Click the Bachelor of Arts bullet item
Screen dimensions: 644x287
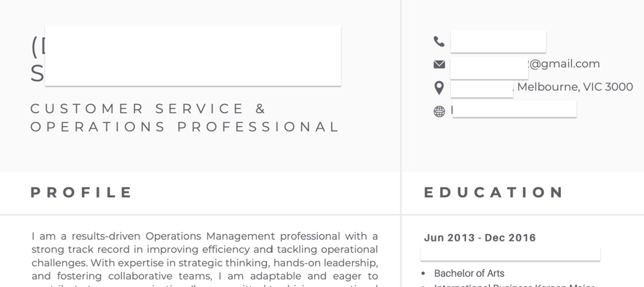tap(469, 274)
